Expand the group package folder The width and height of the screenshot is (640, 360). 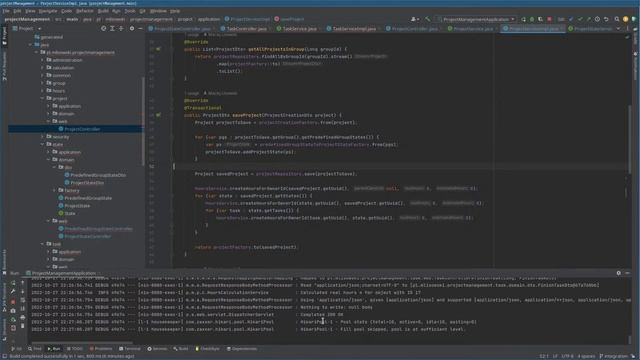pos(42,83)
